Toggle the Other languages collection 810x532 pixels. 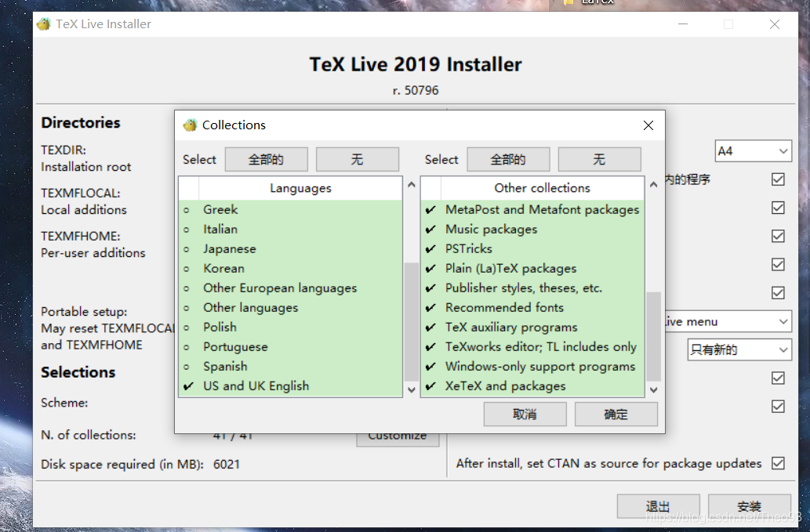pyautogui.click(x=290, y=308)
